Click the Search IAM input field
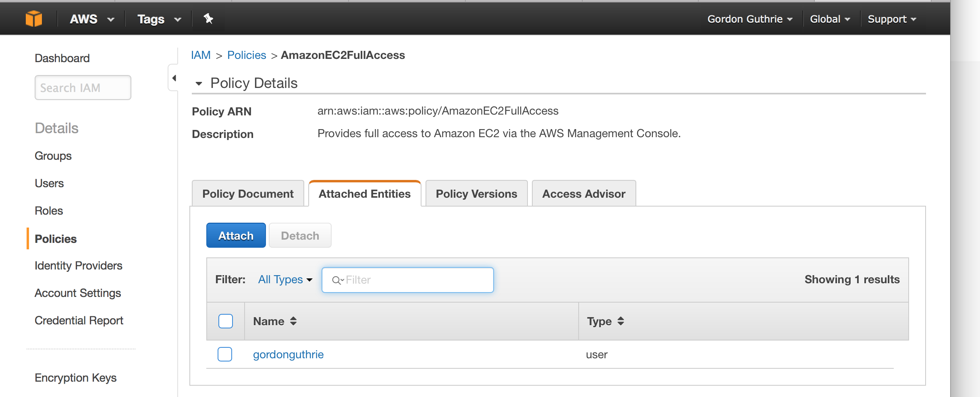980x397 pixels. pos(83,88)
